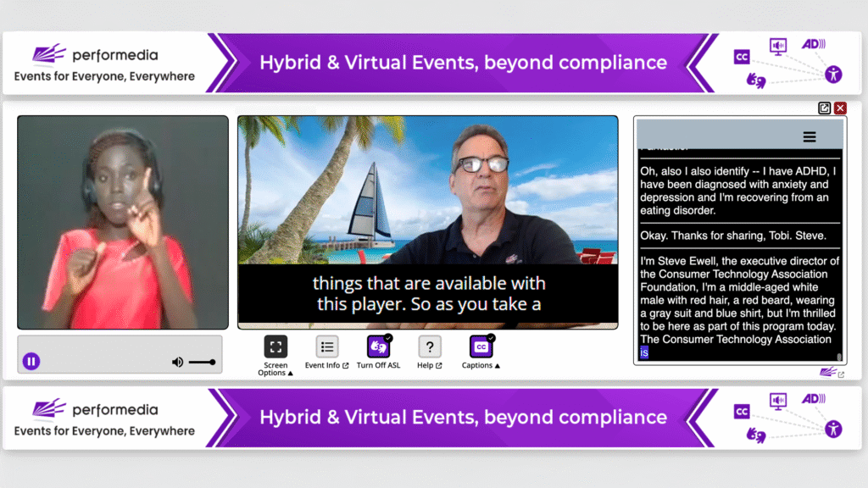Screen dimensions: 868x488
Task: Click top banner audio description AD icon
Action: coord(813,44)
